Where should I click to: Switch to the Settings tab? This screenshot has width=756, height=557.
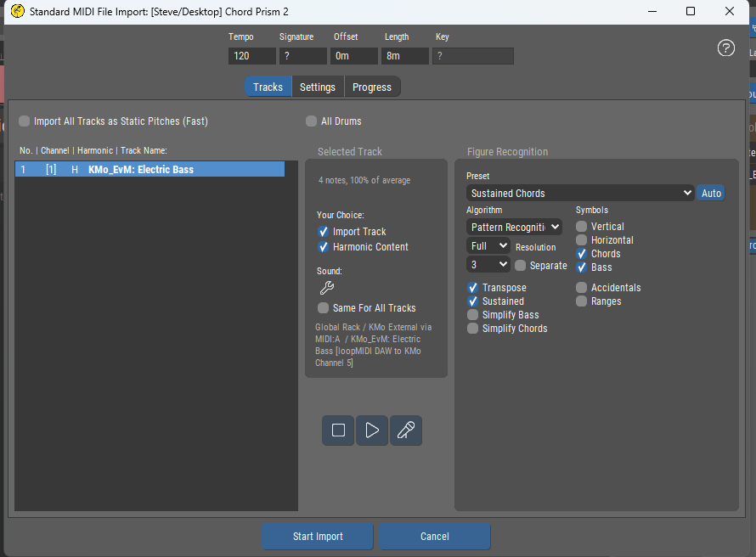point(318,87)
